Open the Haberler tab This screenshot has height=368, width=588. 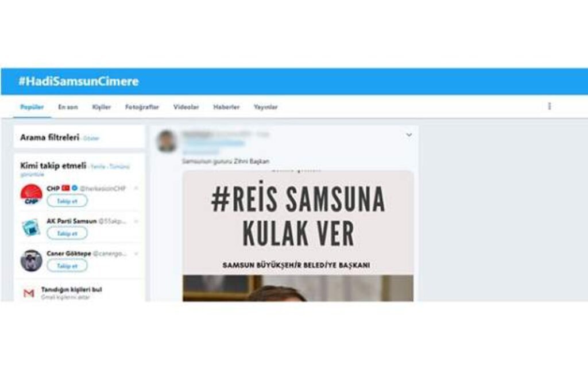tap(226, 107)
